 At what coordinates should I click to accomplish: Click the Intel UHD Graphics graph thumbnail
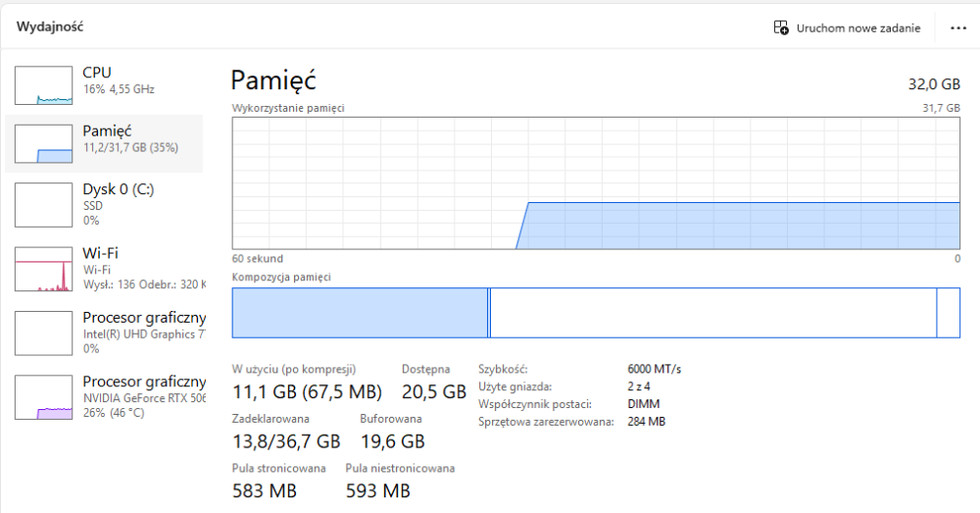click(43, 333)
